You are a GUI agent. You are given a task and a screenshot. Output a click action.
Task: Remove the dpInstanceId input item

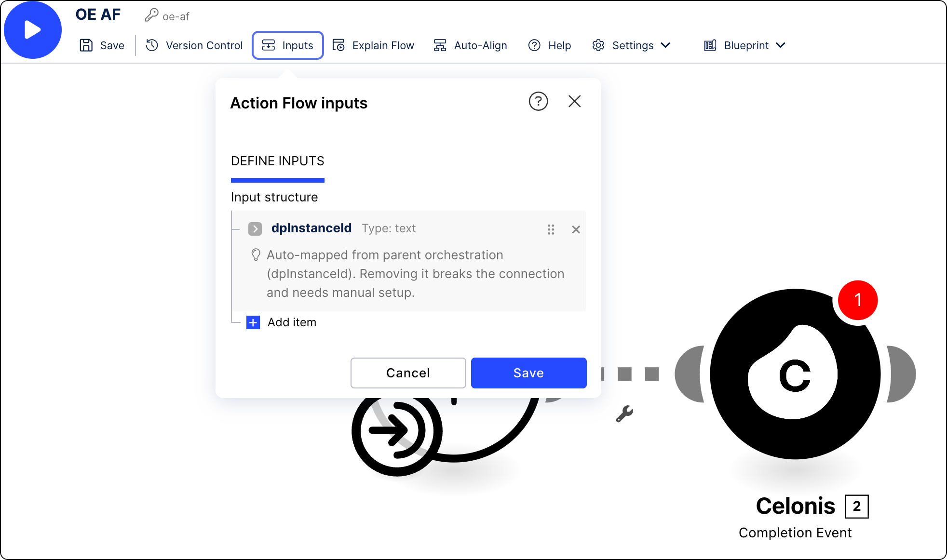576,229
